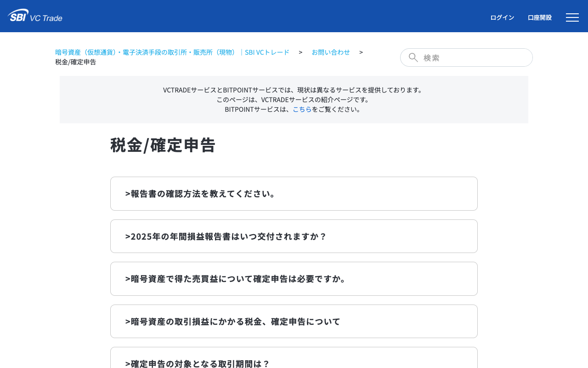588x368 pixels.
Task: Open 2025年の年間損益報告書 article
Action: coord(294,236)
